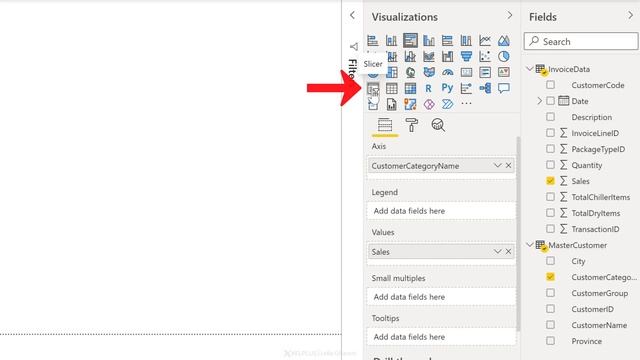This screenshot has width=640, height=360.
Task: Select the Stacked bar chart visual
Action: point(373,40)
